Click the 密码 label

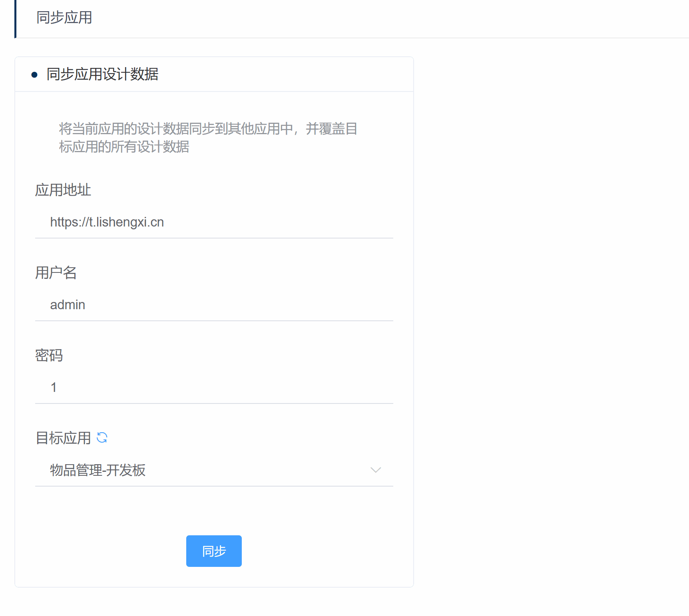click(49, 356)
